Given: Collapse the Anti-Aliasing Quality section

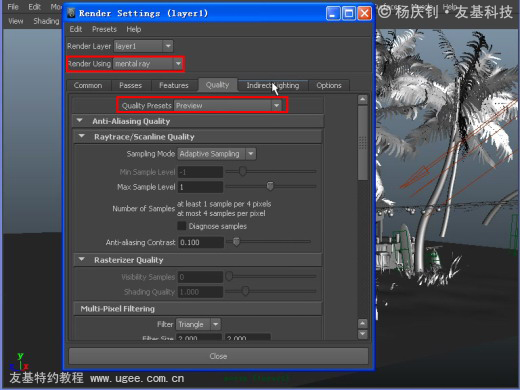Looking at the screenshot, I should pos(80,121).
